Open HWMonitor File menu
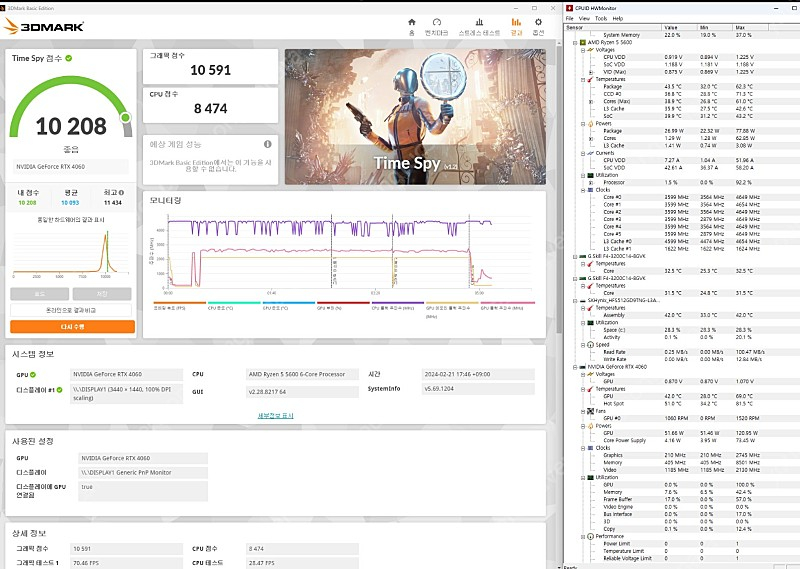The image size is (800, 569). pyautogui.click(x=569, y=18)
